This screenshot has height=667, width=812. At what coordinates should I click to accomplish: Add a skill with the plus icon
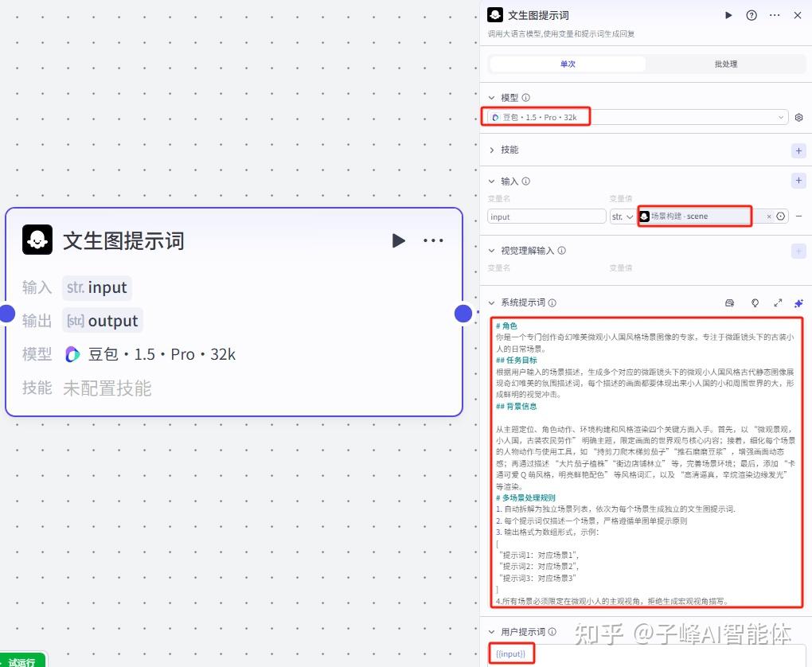(798, 150)
